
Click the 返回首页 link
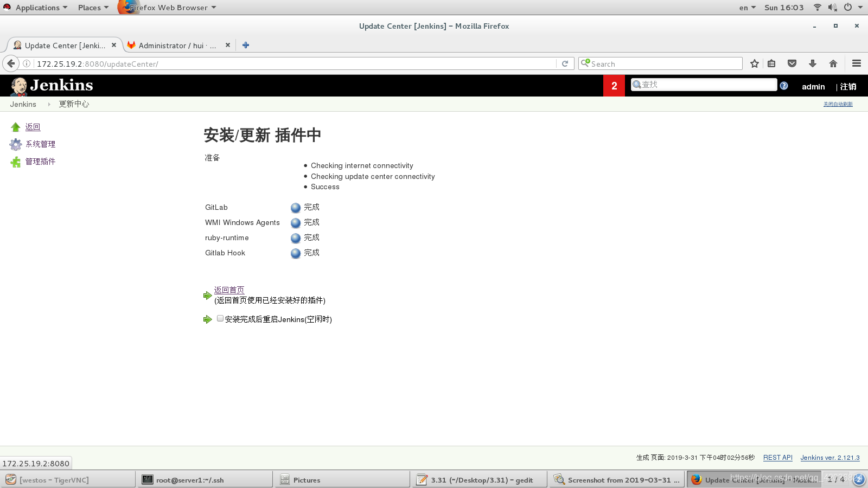[x=229, y=290]
